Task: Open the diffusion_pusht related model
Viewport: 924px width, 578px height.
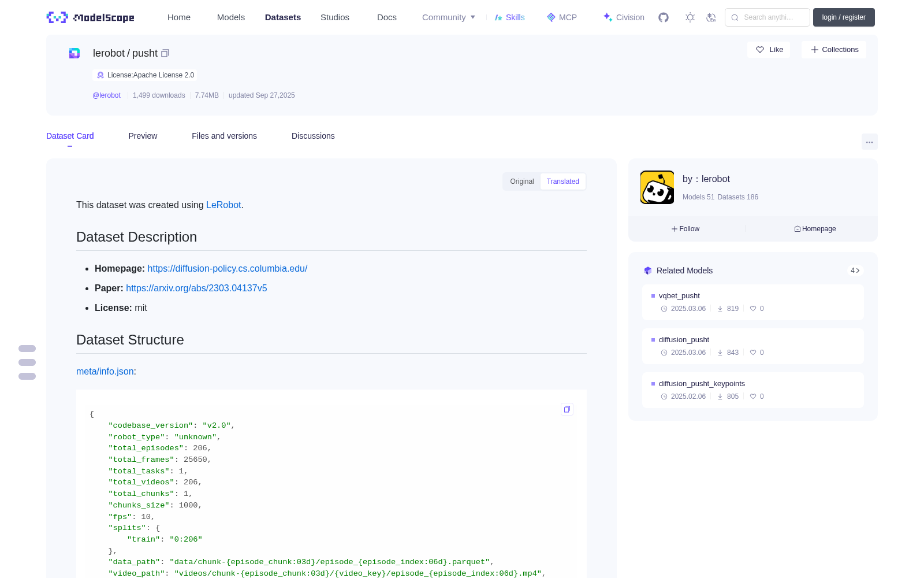Action: tap(753, 346)
